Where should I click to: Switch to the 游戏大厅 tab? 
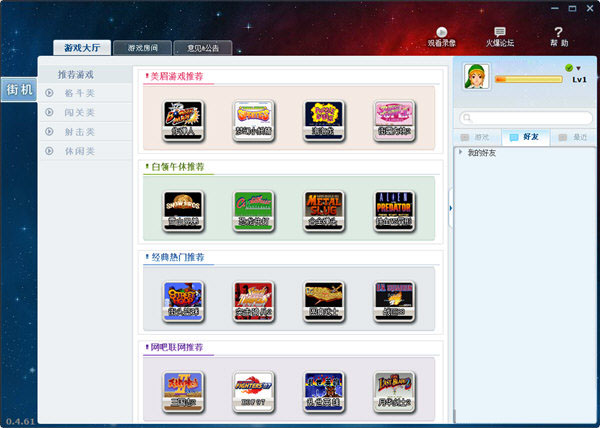(x=82, y=48)
